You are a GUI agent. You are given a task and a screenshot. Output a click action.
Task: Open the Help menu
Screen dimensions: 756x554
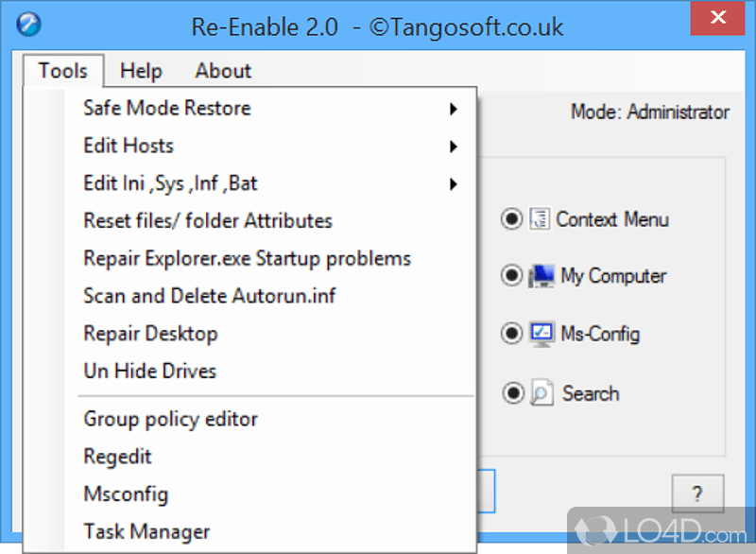click(140, 71)
